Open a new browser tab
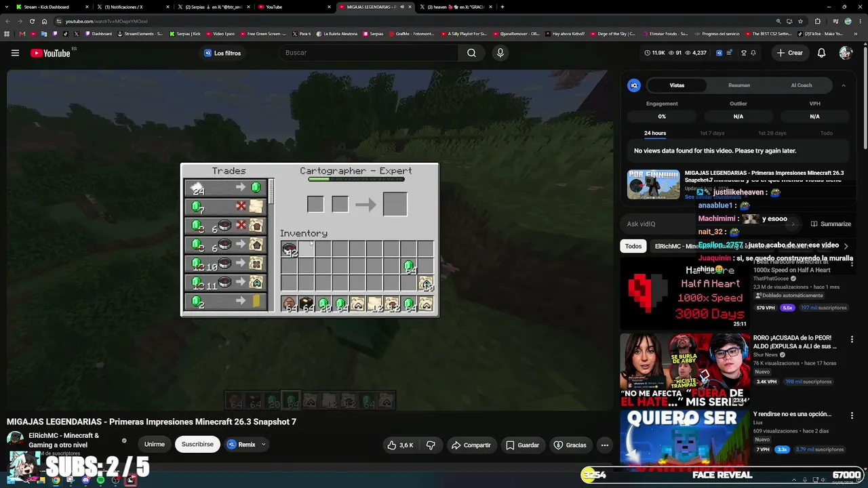The image size is (868, 488). coord(502,7)
